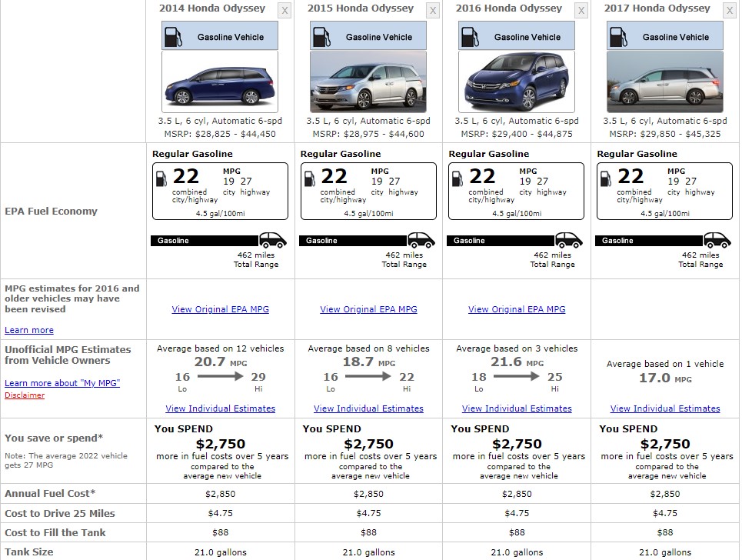742x560 pixels.
Task: Click the 21.6 MPG owner average
Action: coord(517,362)
